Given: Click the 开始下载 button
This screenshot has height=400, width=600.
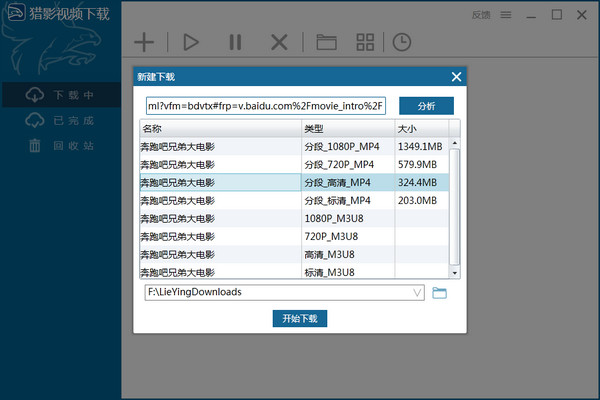Looking at the screenshot, I should coord(299,319).
